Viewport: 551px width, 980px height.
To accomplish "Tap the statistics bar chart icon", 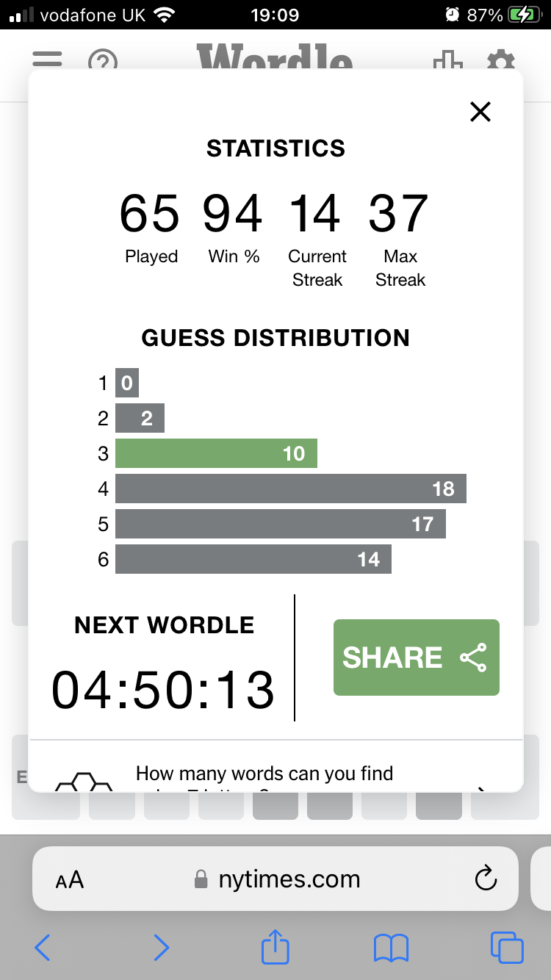I will 447,61.
